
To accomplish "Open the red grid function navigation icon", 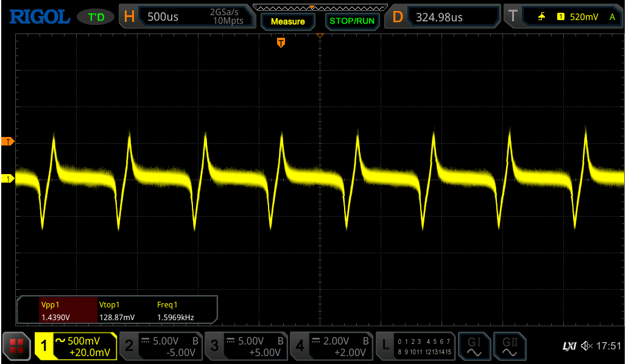I will click(x=16, y=346).
